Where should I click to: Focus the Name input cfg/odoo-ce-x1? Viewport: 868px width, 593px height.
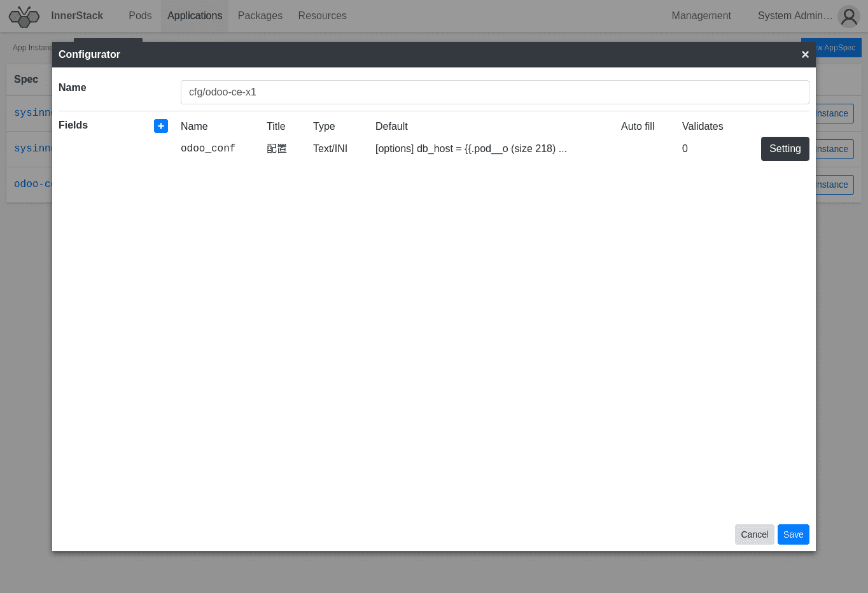point(495,92)
